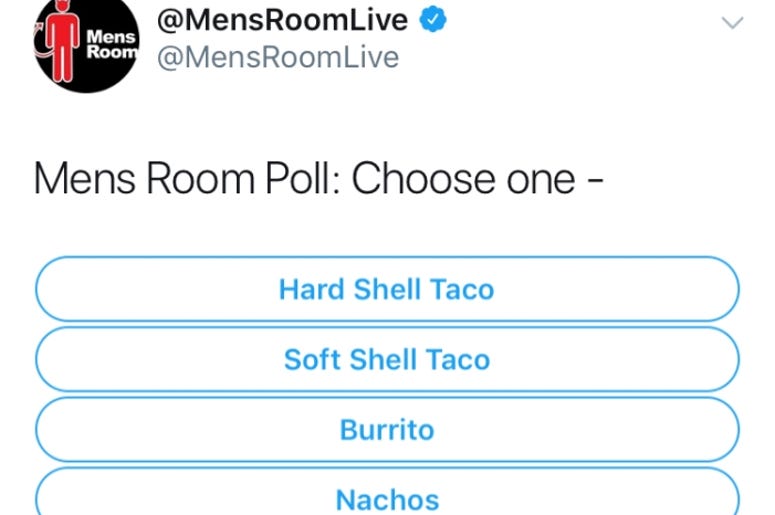Screen dimensions: 775x515
Task: Choose the Burrito poll option
Action: coord(387,429)
